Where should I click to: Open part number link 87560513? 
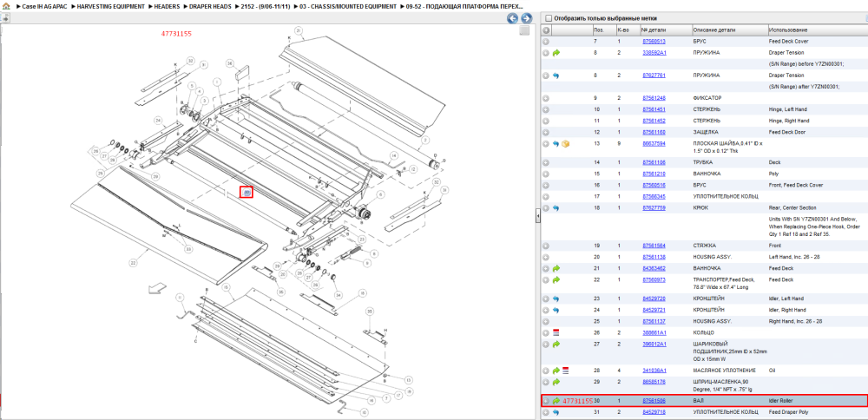[654, 42]
